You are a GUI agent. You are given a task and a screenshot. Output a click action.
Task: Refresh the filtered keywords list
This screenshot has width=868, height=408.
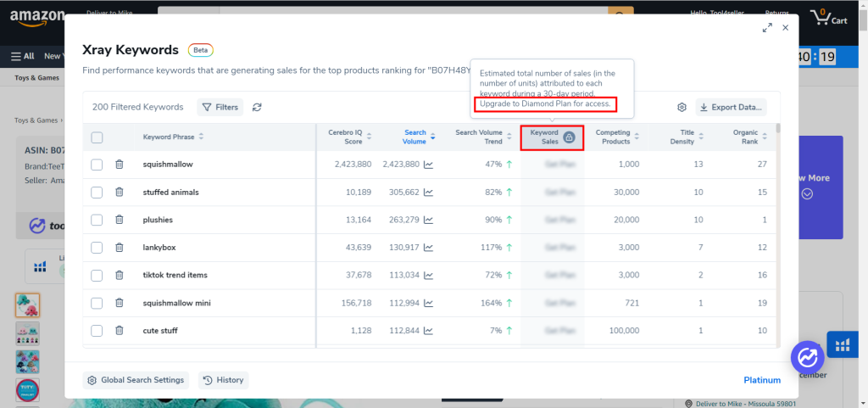tap(257, 108)
